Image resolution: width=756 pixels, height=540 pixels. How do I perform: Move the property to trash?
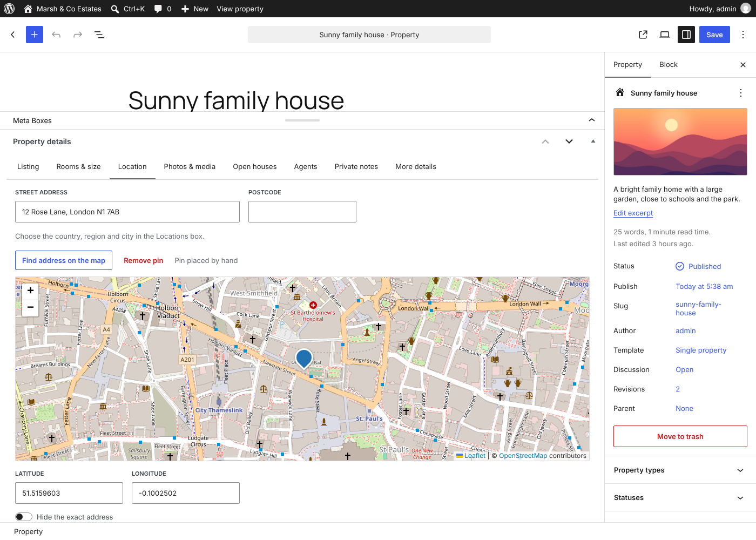[680, 436]
